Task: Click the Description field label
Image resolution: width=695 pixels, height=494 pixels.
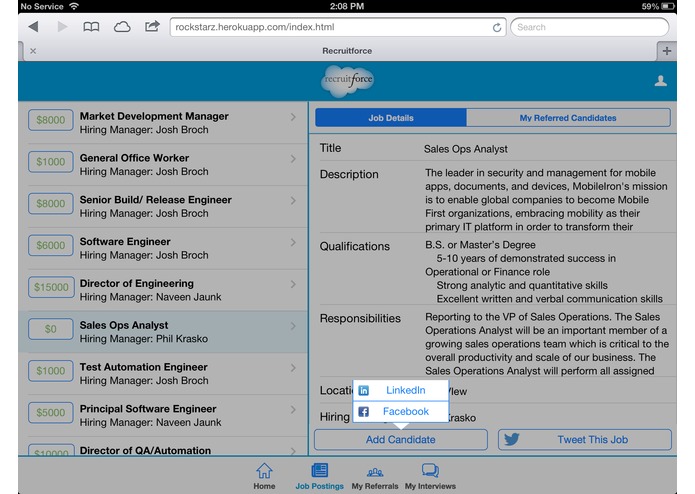Action: (349, 175)
